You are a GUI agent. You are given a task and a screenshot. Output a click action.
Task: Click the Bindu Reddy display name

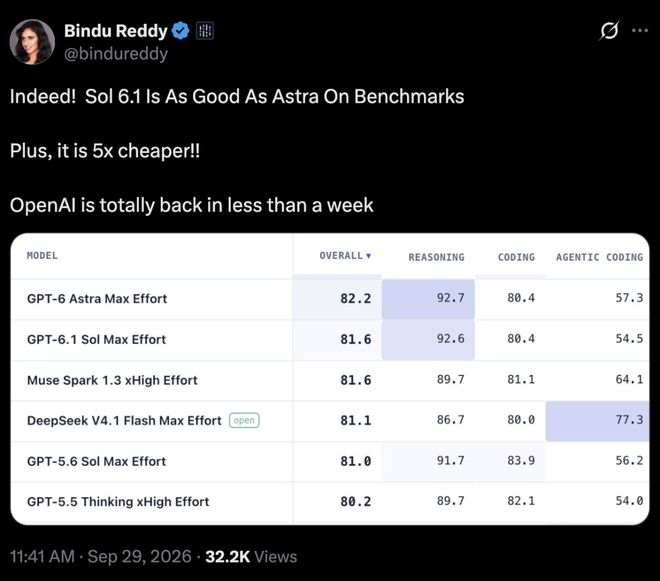coord(116,31)
